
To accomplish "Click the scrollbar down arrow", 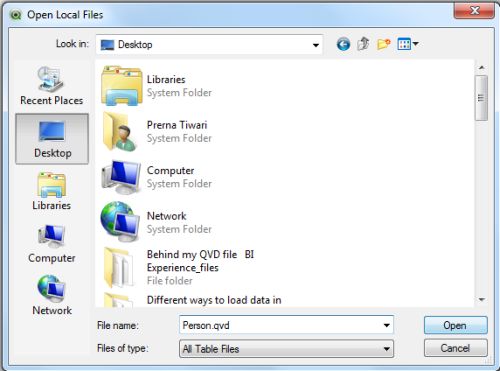I will point(481,300).
